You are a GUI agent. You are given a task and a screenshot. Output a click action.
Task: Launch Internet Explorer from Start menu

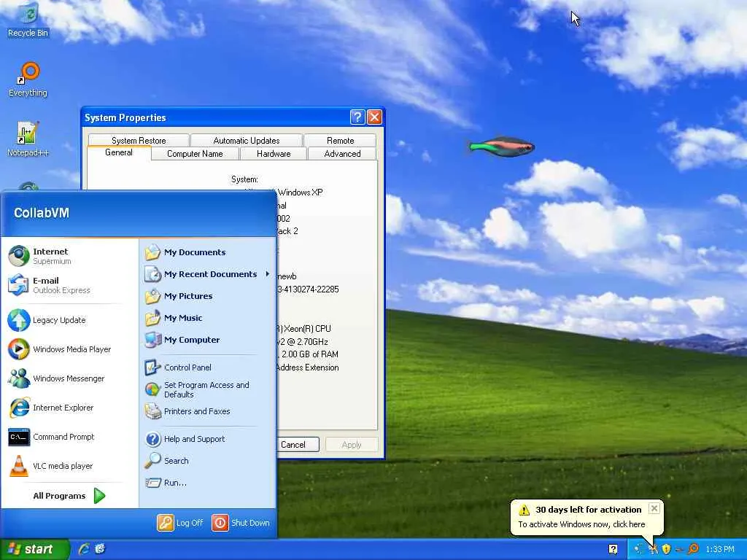[69, 408]
